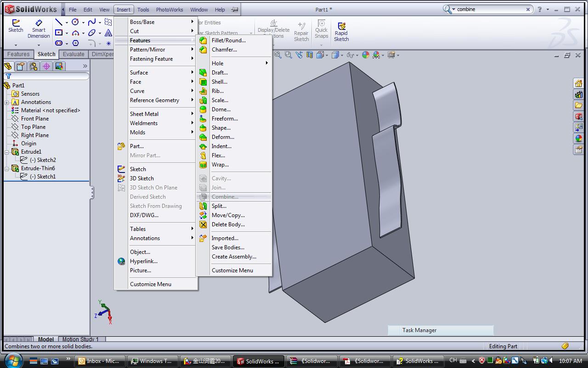588x368 pixels.
Task: Click the SolidWorks Resources task pane icon
Action: click(x=578, y=83)
